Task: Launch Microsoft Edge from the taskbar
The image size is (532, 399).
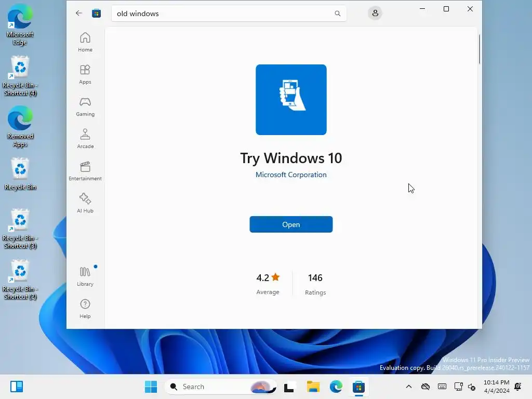Action: click(x=336, y=387)
